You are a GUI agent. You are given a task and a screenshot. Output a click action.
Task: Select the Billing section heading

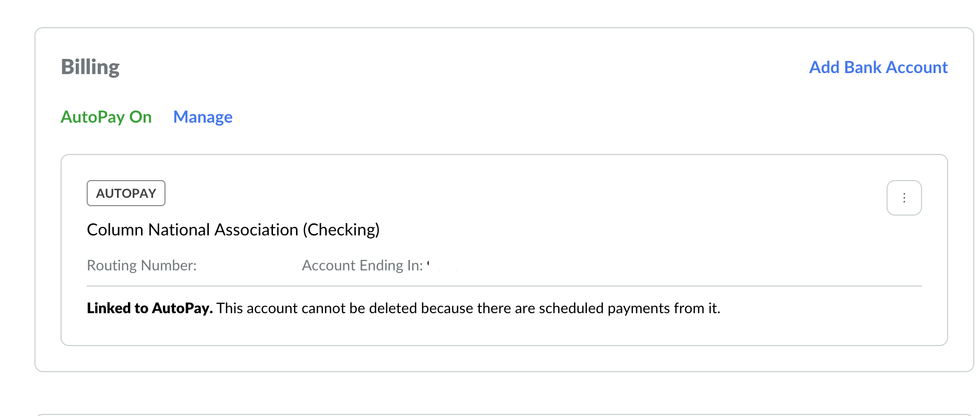click(x=90, y=67)
